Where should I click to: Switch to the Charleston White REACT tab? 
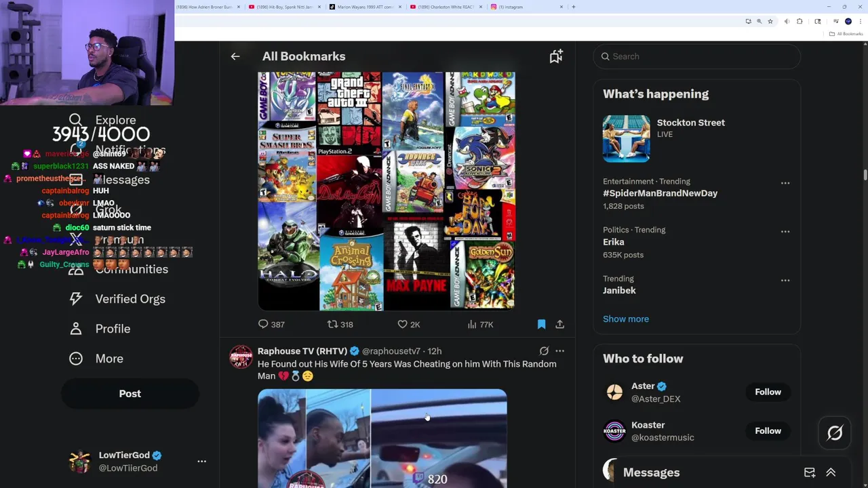click(446, 7)
